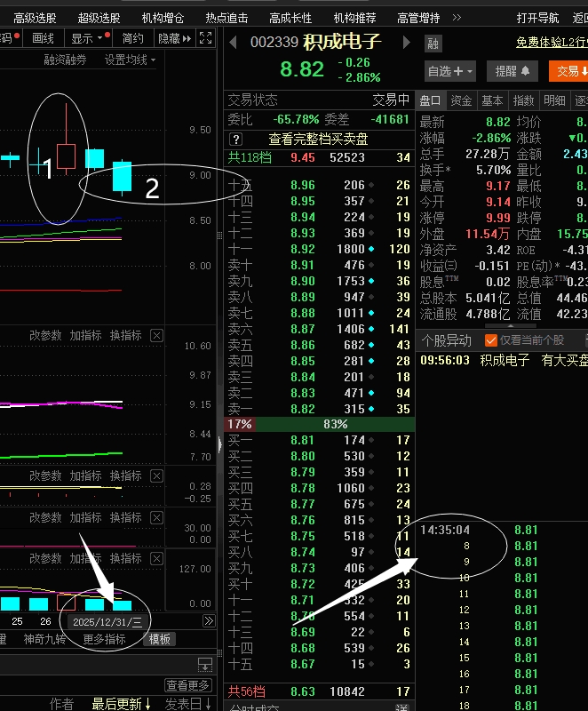Click the 卖一 price 8.82 row
This screenshot has height=711, width=588.
[320, 409]
